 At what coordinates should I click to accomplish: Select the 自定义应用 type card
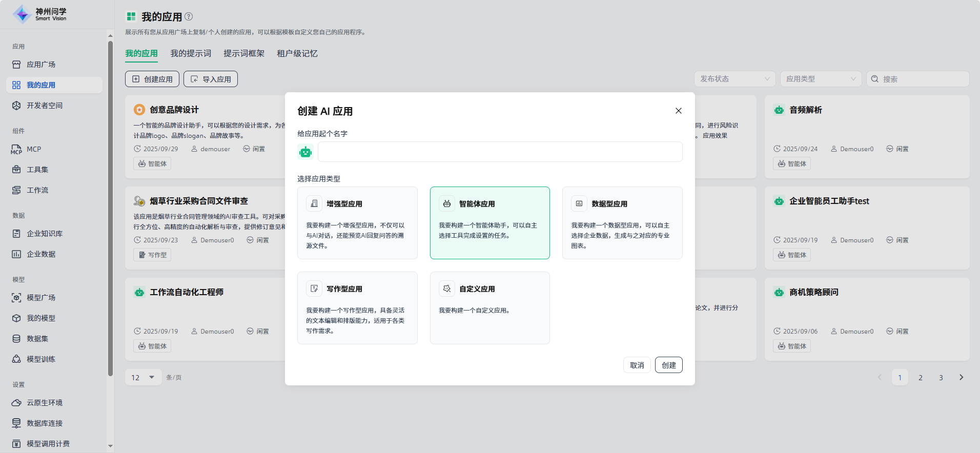[489, 308]
